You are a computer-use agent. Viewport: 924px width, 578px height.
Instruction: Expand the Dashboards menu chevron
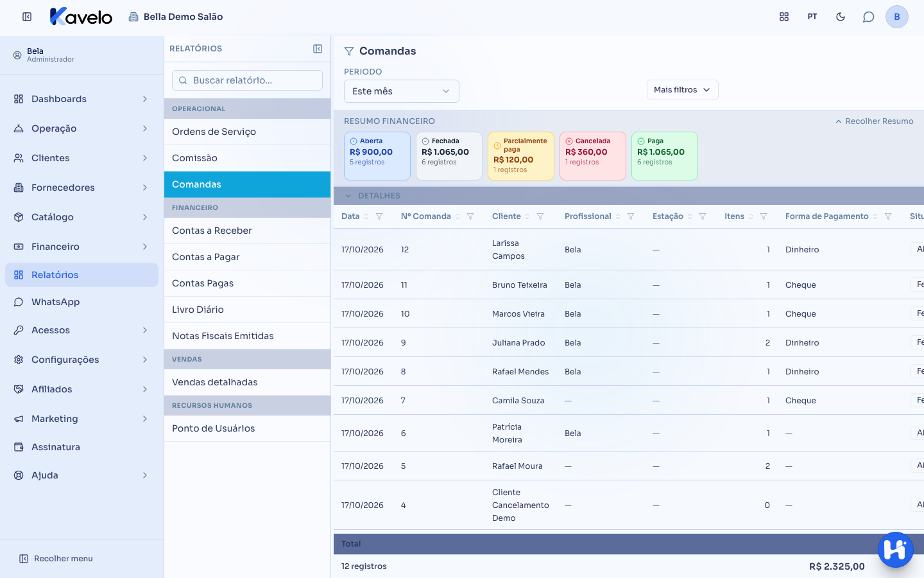pos(145,99)
